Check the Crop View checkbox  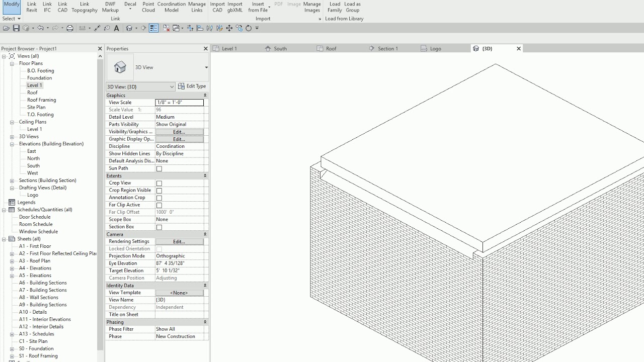click(x=159, y=183)
